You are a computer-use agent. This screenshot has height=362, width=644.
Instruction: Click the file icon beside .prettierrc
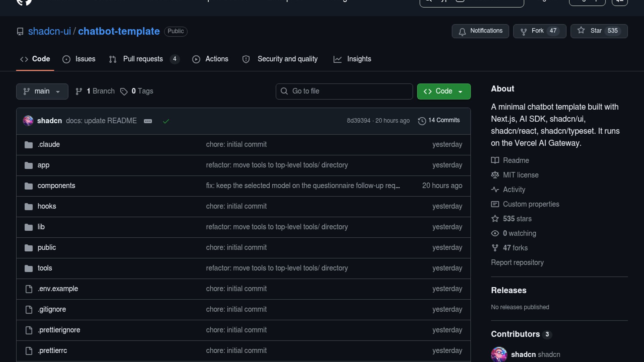(29, 351)
